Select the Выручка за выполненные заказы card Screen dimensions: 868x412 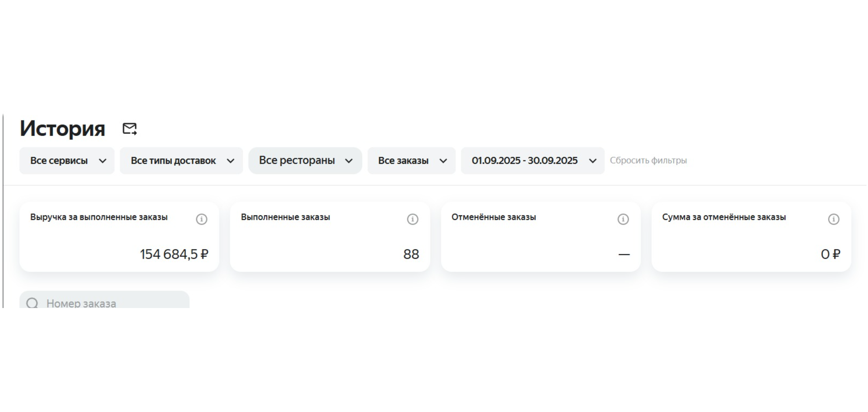pos(119,238)
